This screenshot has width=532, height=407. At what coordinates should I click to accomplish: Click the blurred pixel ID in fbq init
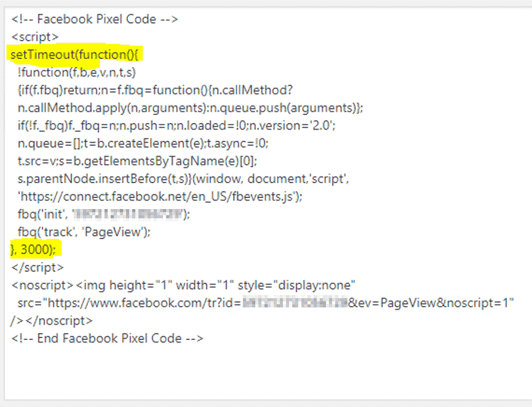coord(129,215)
